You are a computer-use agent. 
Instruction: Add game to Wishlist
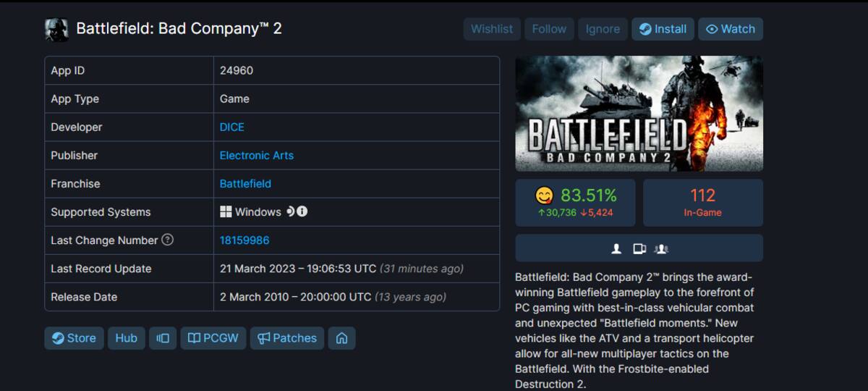(x=492, y=29)
